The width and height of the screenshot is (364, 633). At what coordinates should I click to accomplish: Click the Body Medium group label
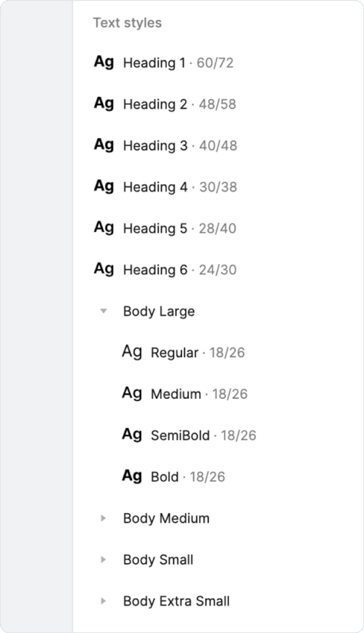pos(166,518)
